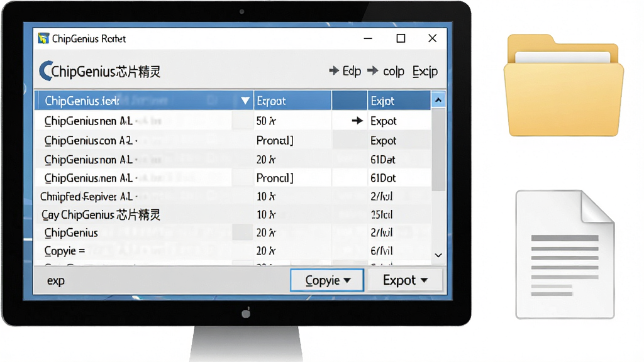Click the colp arrow toolbar item

pyautogui.click(x=386, y=71)
